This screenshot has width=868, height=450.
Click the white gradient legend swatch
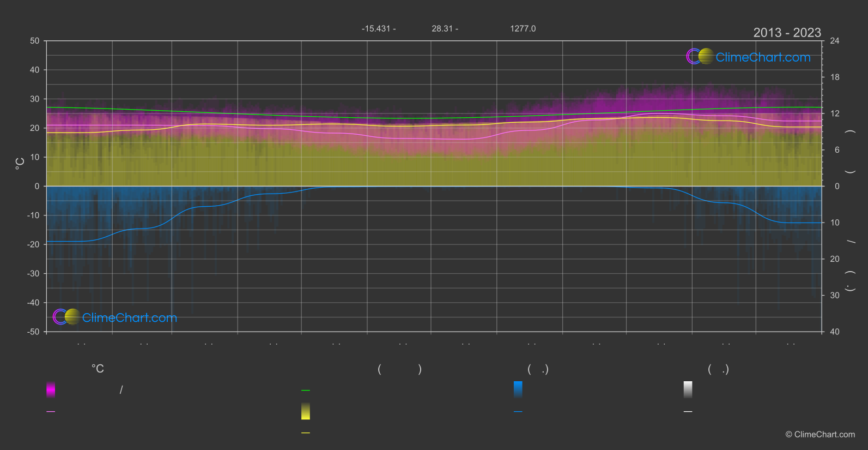tap(688, 389)
